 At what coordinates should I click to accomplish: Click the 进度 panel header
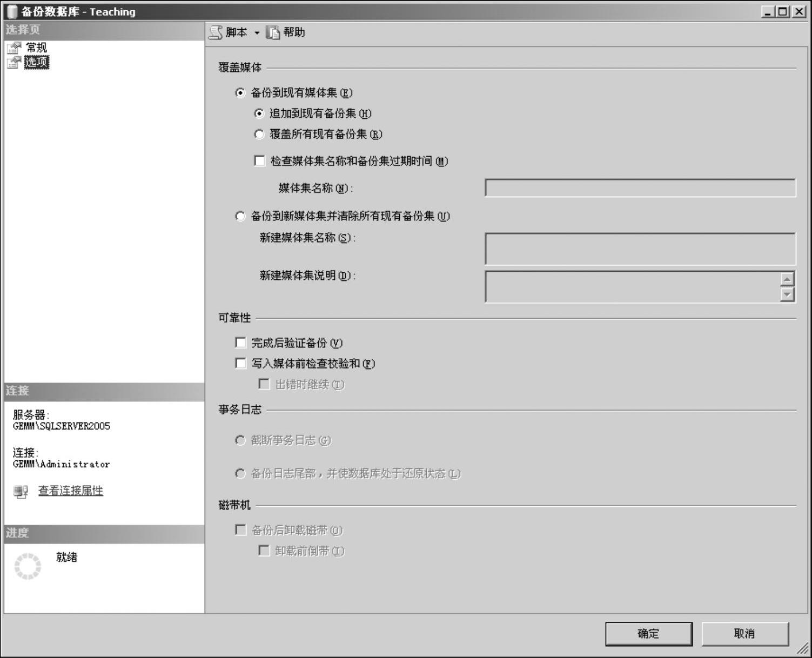click(104, 533)
